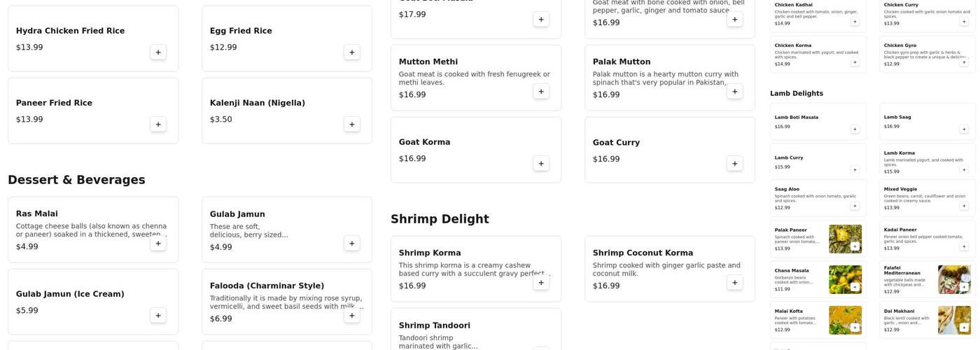This screenshot has width=980, height=350.
Task: Open the Shrimp Tandoori item title
Action: coord(435,325)
